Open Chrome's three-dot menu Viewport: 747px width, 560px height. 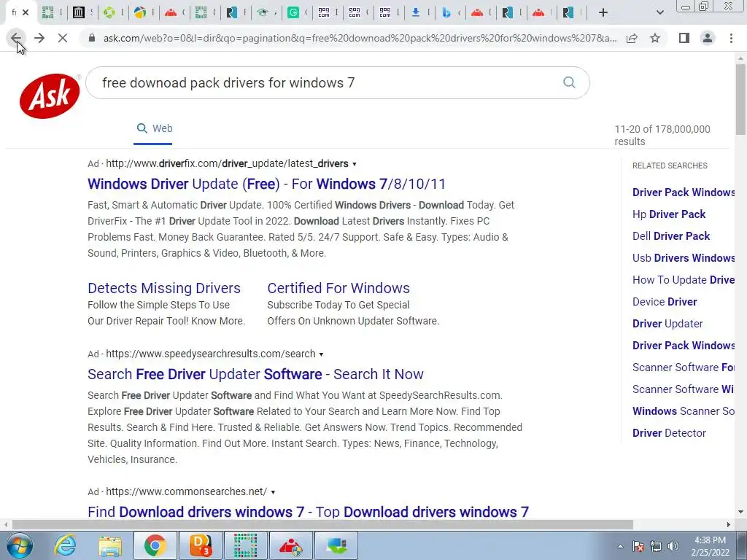click(x=731, y=38)
